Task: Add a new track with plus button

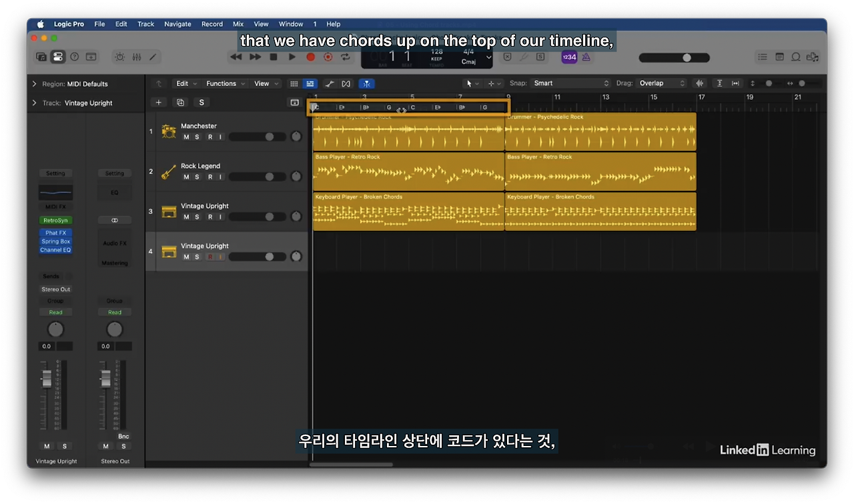Action: coord(159,102)
